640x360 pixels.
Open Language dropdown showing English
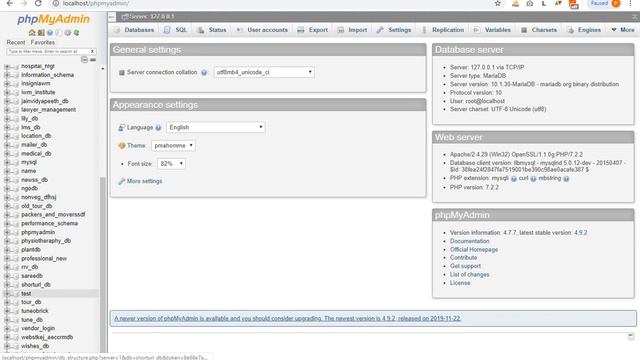(216, 127)
